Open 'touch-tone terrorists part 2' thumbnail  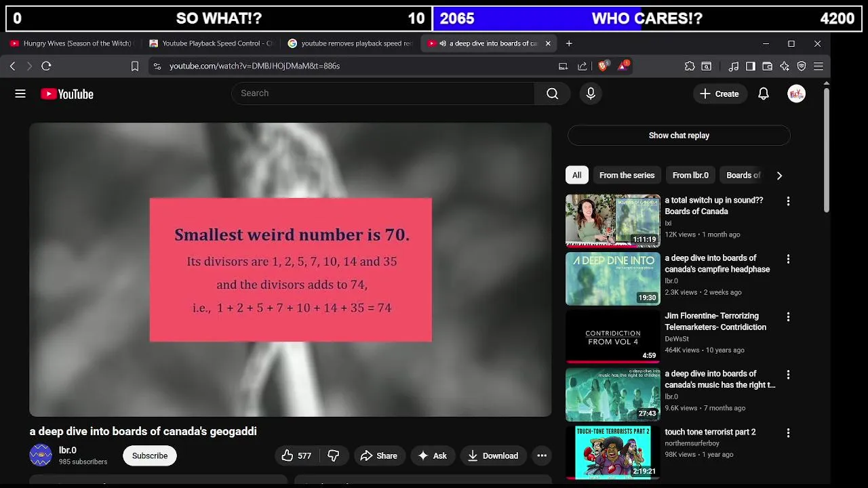pos(613,452)
